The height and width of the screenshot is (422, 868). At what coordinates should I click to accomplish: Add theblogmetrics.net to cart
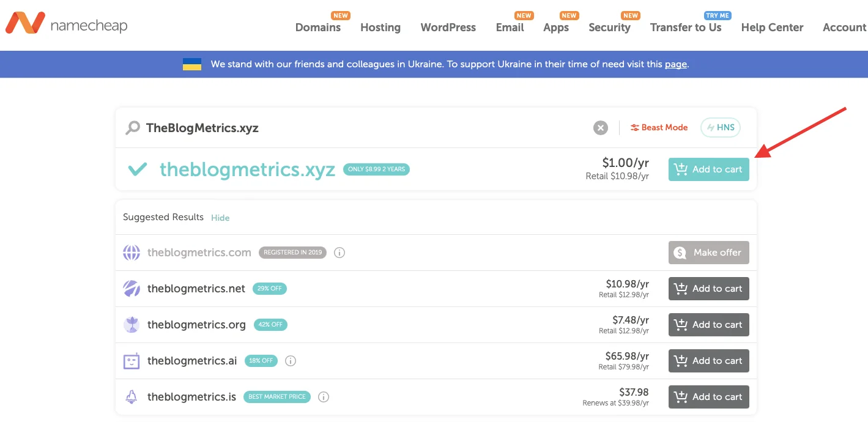click(x=709, y=289)
